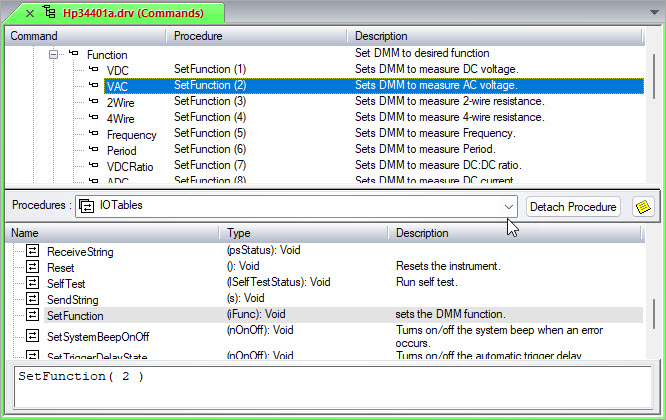Click the Type column header
Image resolution: width=666 pixels, height=420 pixels.
[x=240, y=233]
